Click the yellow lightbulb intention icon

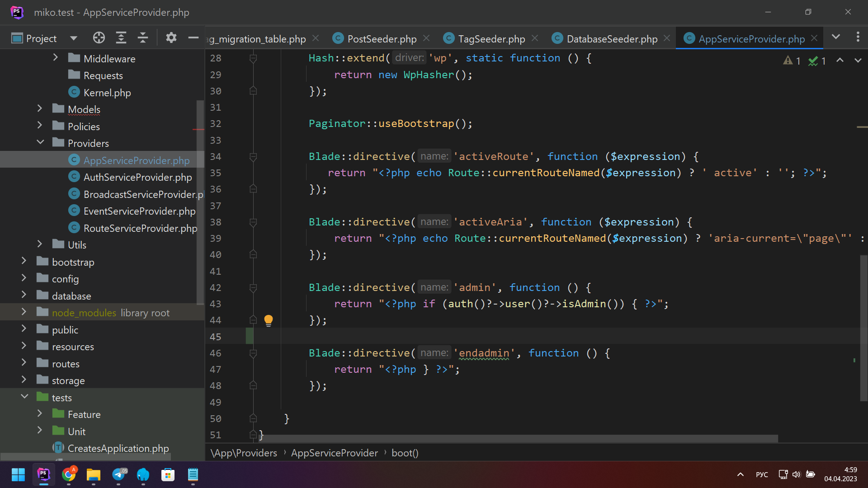point(269,320)
